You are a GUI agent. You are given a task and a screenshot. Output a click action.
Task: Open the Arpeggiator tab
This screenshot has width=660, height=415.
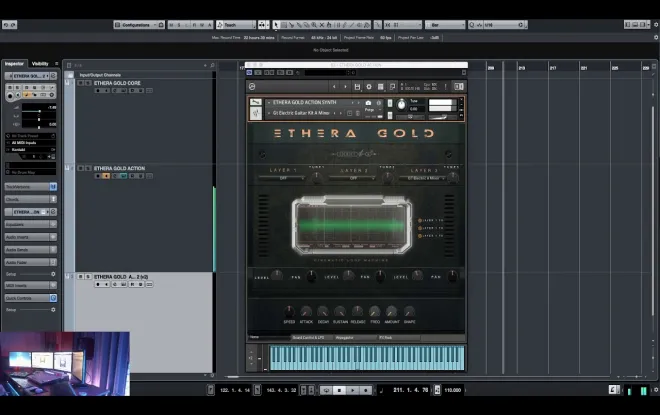[355, 338]
